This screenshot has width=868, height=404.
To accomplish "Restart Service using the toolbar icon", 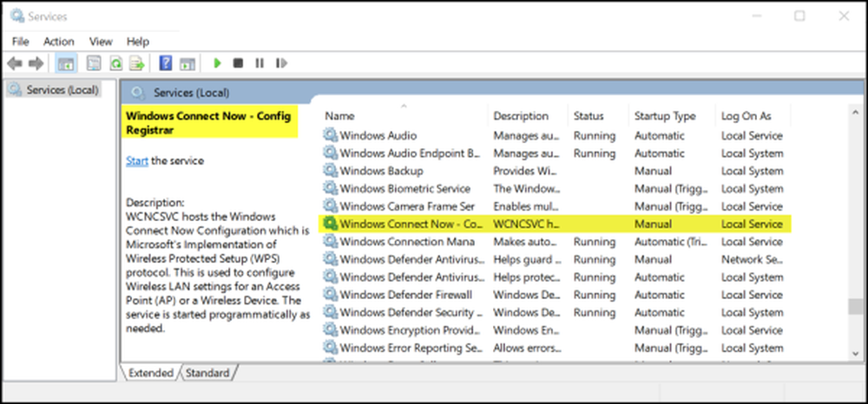I will [281, 63].
